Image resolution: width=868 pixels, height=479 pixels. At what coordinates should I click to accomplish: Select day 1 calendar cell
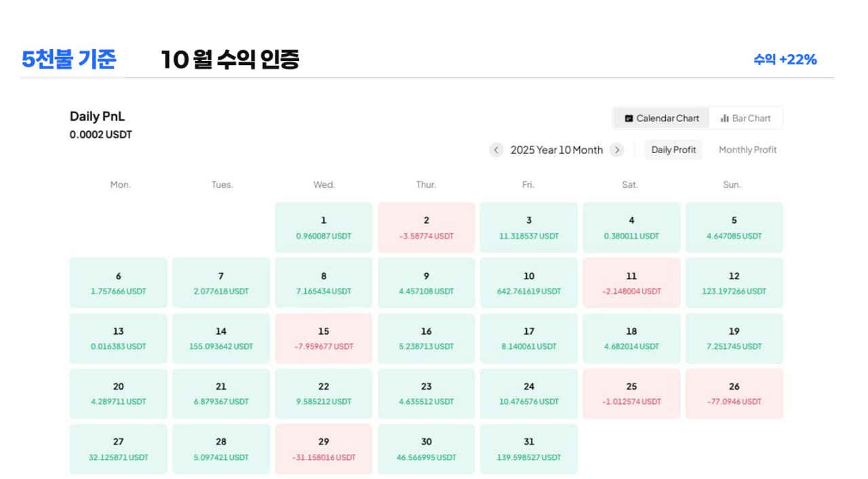click(x=323, y=228)
